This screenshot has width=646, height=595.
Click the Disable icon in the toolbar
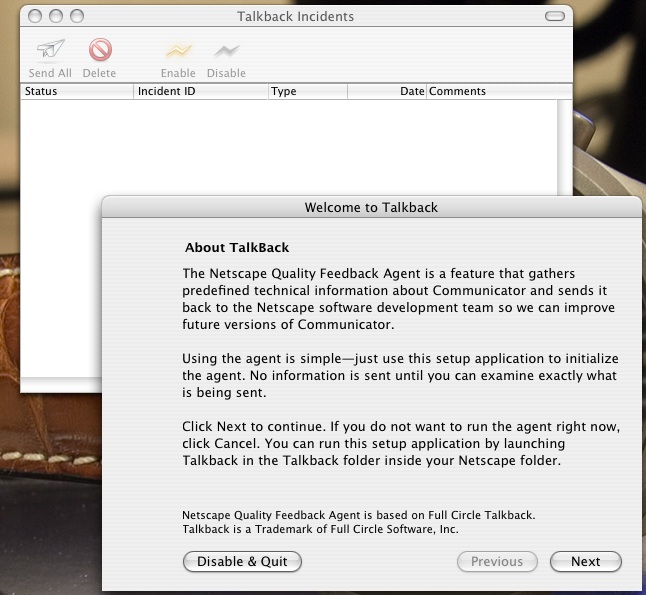pos(227,51)
